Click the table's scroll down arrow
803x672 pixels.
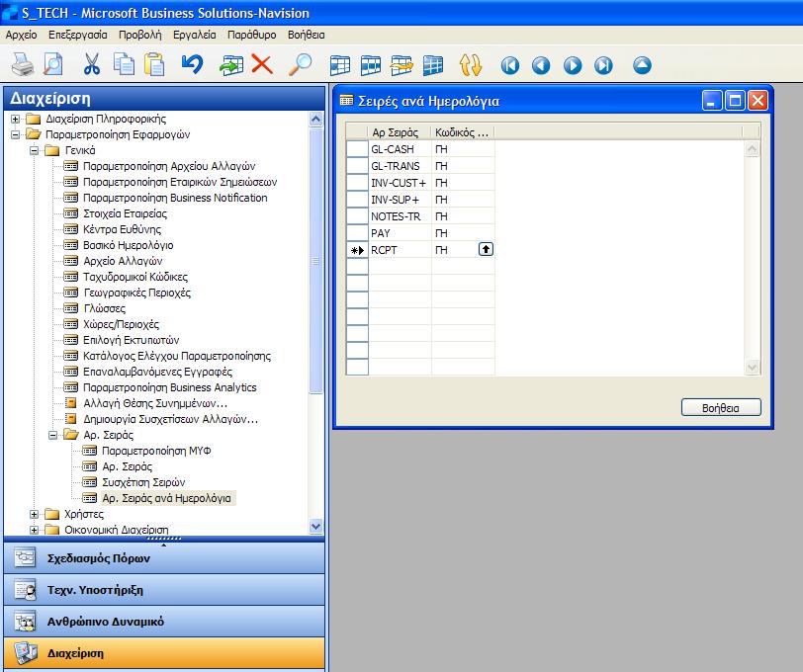coord(752,367)
